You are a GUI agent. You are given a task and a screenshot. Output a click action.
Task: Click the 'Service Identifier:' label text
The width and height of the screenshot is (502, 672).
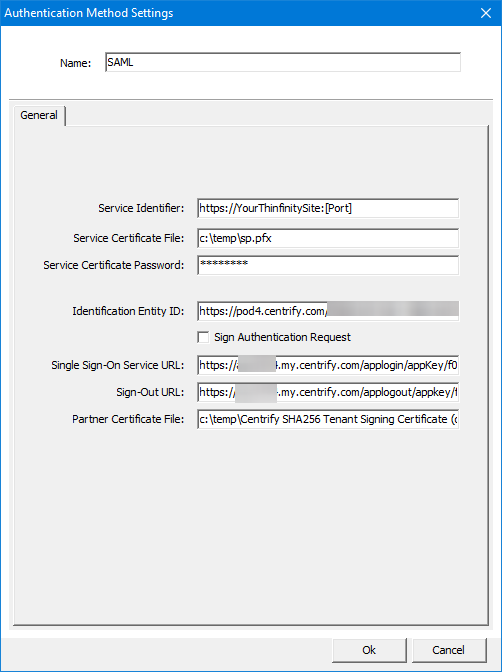pyautogui.click(x=141, y=208)
